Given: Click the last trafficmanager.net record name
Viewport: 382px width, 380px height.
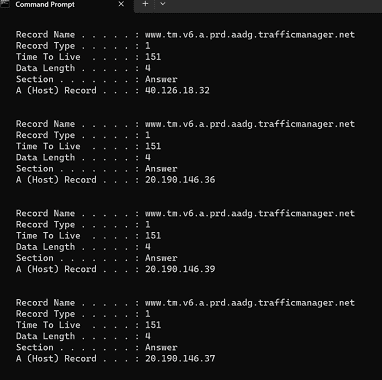Looking at the screenshot, I should tap(250, 303).
